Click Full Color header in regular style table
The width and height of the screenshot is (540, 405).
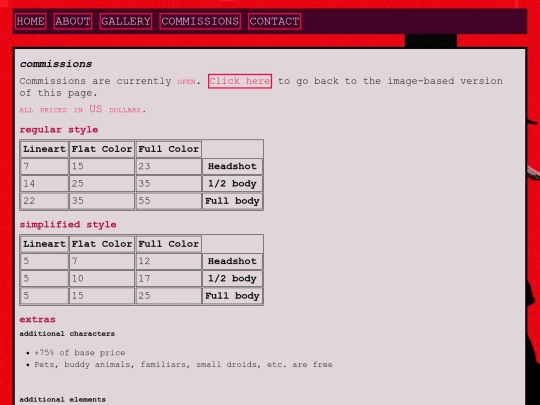pos(169,149)
